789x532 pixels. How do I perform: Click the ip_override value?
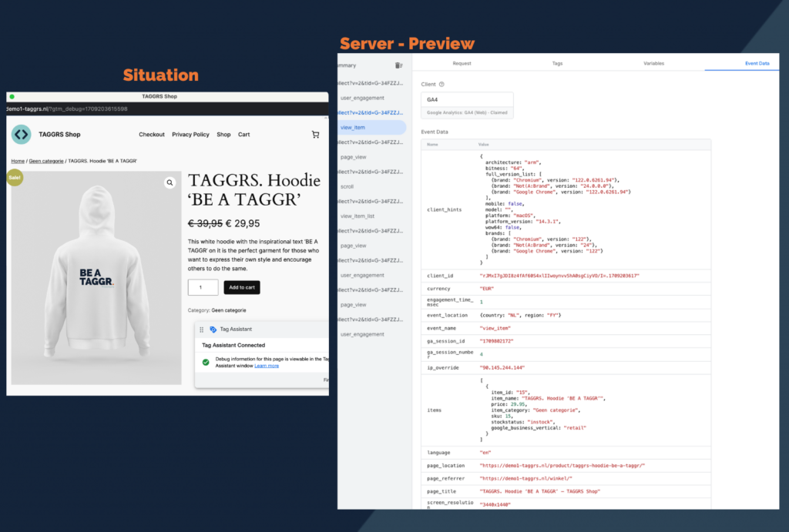[x=502, y=368]
